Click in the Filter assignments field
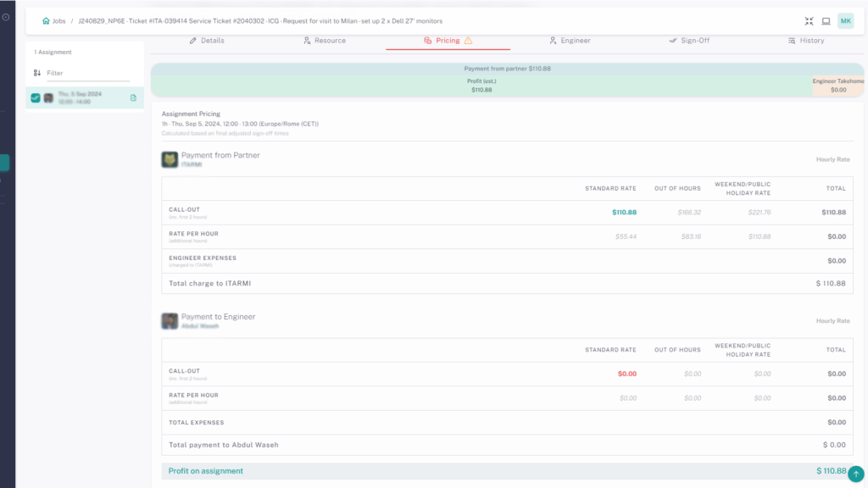Viewport: 868px width, 488px height. pyautogui.click(x=85, y=74)
